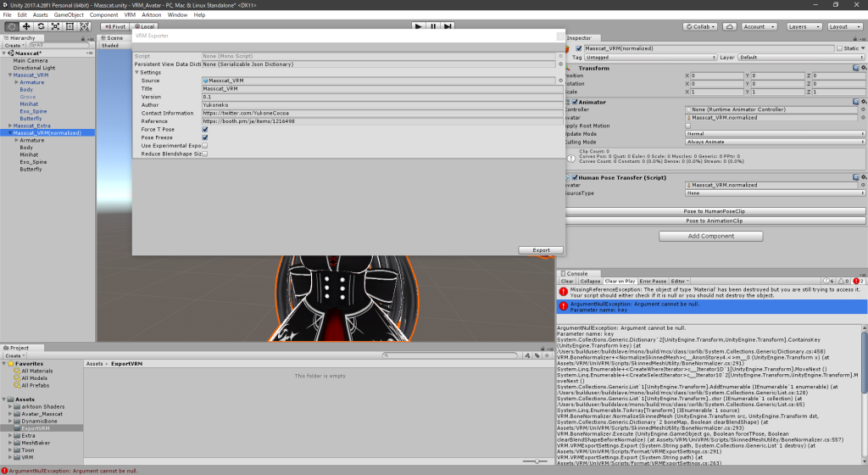Image resolution: width=868 pixels, height=475 pixels.
Task: Open Account dropdown
Action: [759, 26]
